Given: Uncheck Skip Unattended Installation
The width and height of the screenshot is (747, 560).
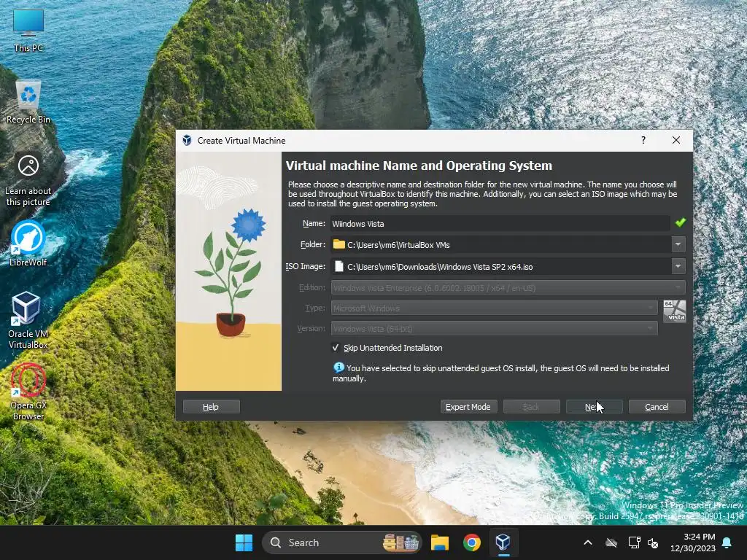Looking at the screenshot, I should click(x=336, y=348).
